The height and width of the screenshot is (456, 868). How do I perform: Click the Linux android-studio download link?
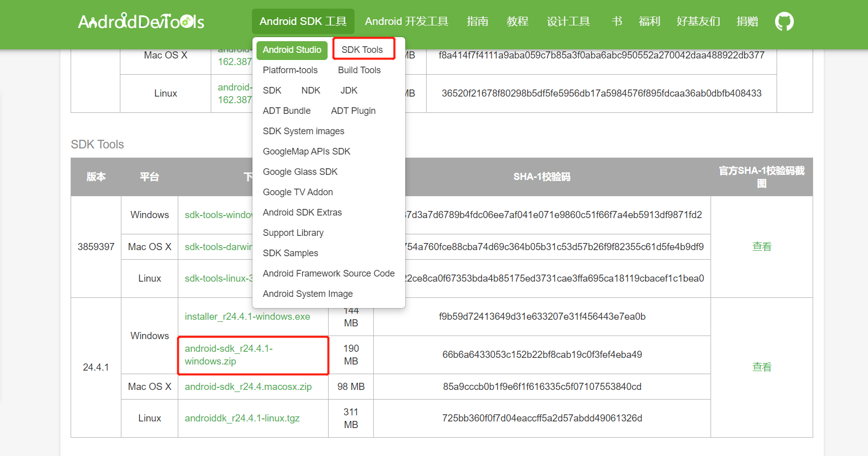coord(235,94)
